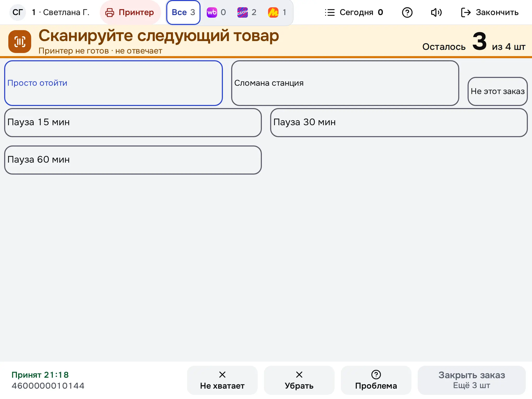Viewport: 532px width, 399px height.
Task: Filter by Ozon marketplace icon
Action: [242, 12]
